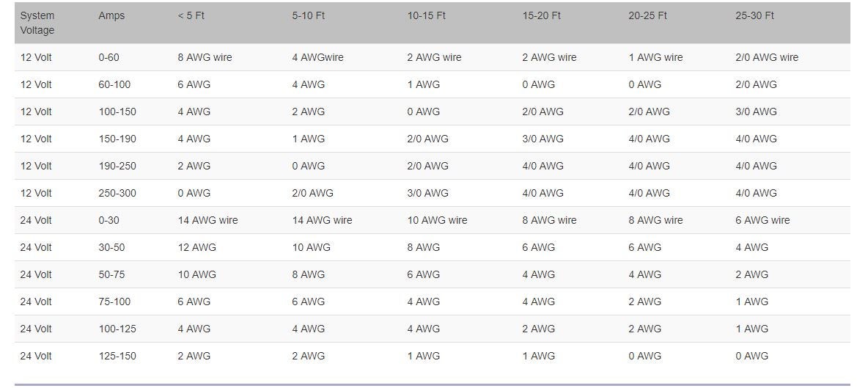Click the '100-125' amps cell
868x391 pixels.
(117, 329)
